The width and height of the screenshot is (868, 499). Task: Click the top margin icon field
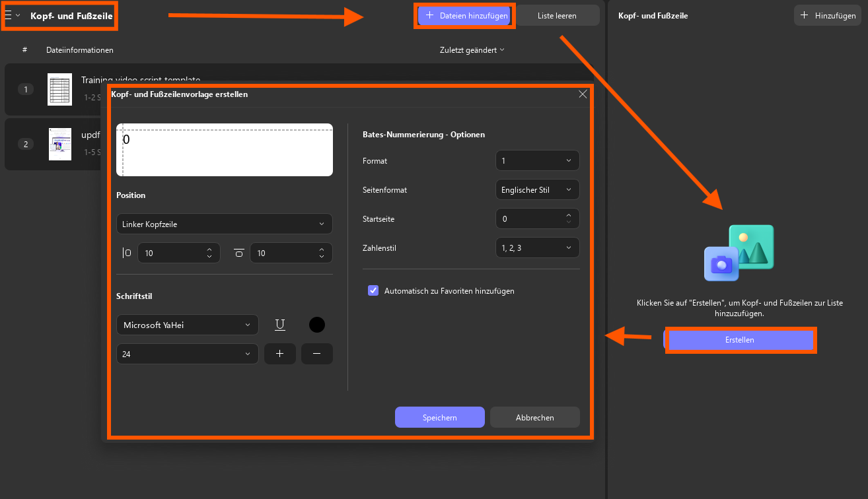tap(291, 253)
